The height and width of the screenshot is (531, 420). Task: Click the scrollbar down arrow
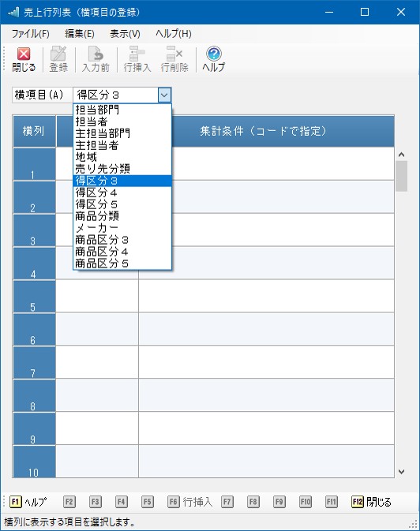point(402,472)
